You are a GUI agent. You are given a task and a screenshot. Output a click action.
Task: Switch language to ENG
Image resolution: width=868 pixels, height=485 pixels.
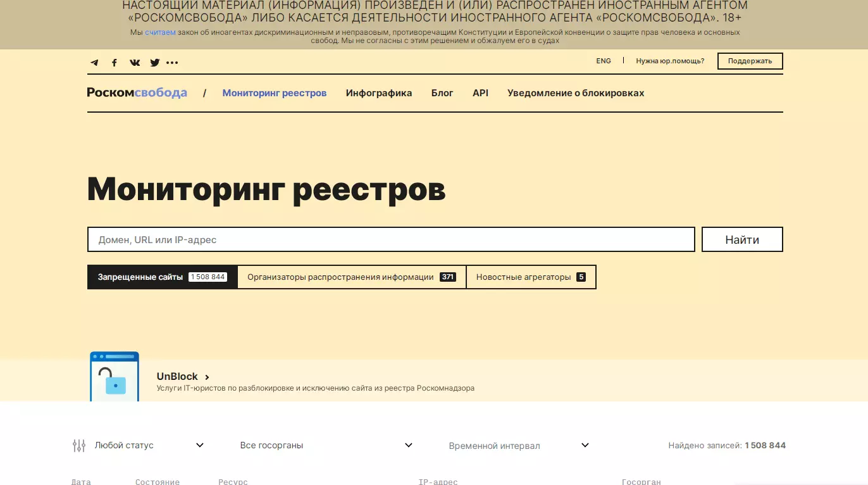[604, 61]
